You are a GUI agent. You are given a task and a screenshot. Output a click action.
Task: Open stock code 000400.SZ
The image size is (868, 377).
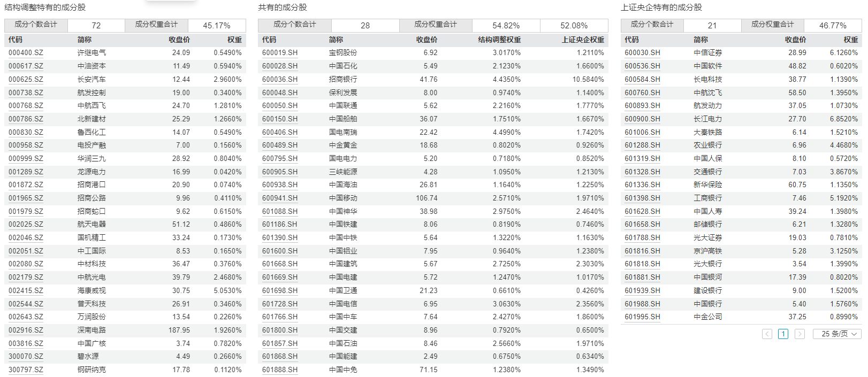(26, 53)
